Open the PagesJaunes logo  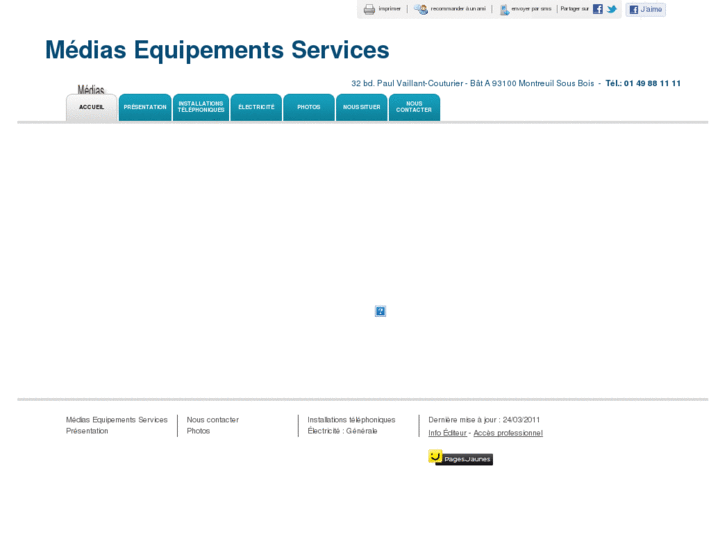click(460, 458)
